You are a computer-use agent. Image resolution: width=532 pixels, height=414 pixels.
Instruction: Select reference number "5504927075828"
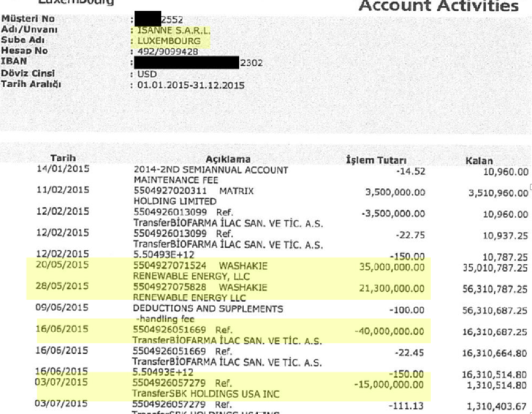[x=170, y=287]
